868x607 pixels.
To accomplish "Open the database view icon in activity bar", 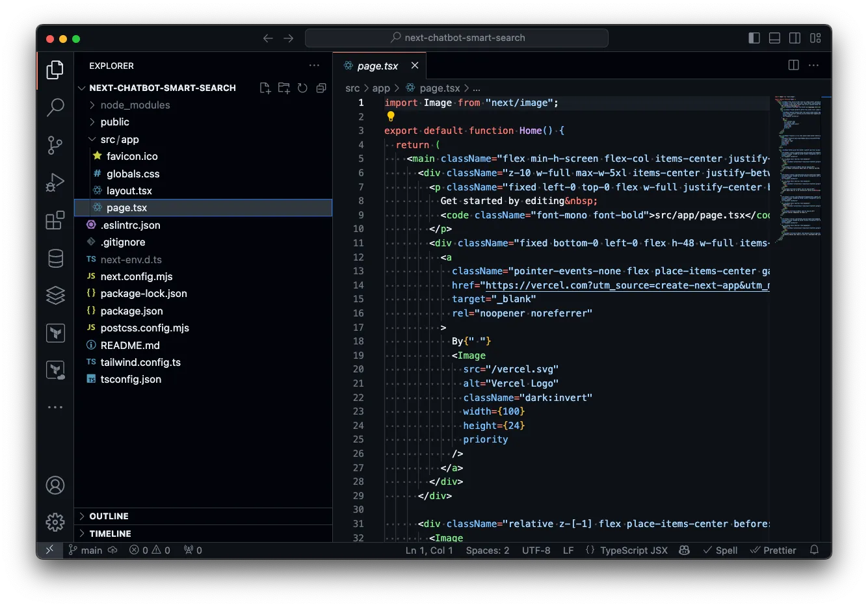I will click(55, 258).
